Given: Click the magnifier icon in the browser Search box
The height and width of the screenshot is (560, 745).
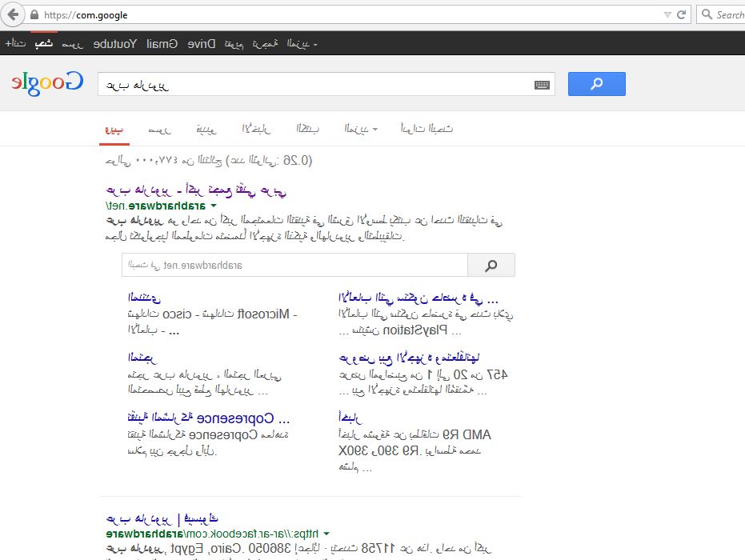Looking at the screenshot, I should tap(707, 14).
